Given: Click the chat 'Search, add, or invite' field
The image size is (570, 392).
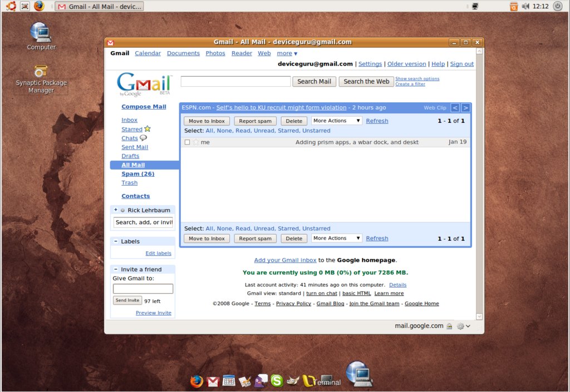Looking at the screenshot, I should [143, 222].
